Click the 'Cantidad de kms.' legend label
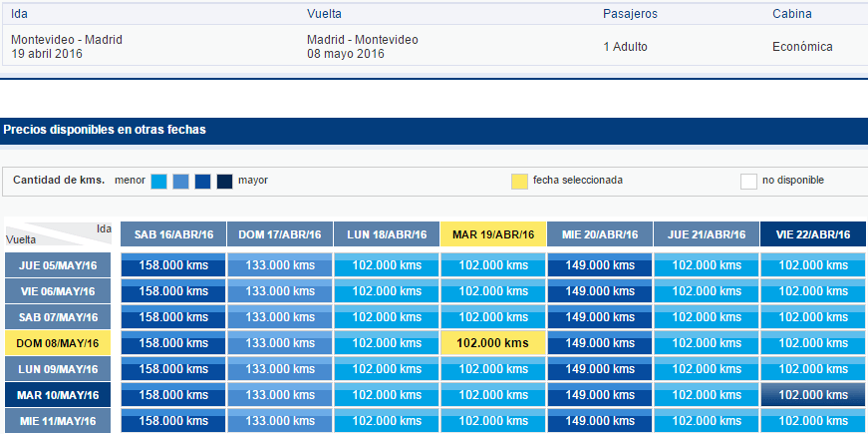Viewport: 868px width, 434px height. [59, 181]
